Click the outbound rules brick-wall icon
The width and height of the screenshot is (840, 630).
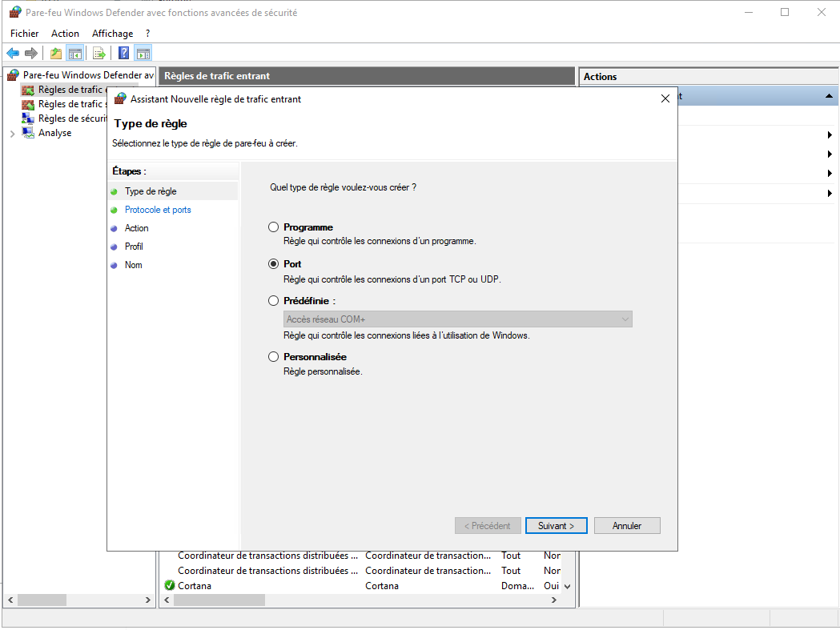point(28,104)
